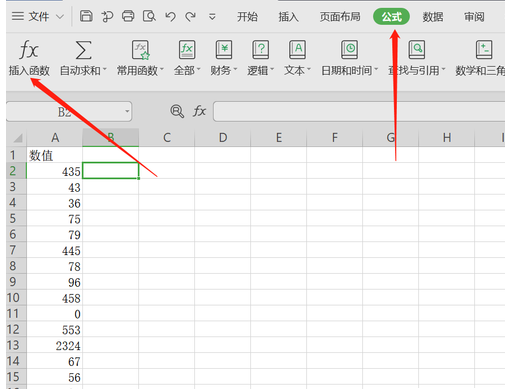
Task: Open 逻辑 functions category
Action: [260, 58]
